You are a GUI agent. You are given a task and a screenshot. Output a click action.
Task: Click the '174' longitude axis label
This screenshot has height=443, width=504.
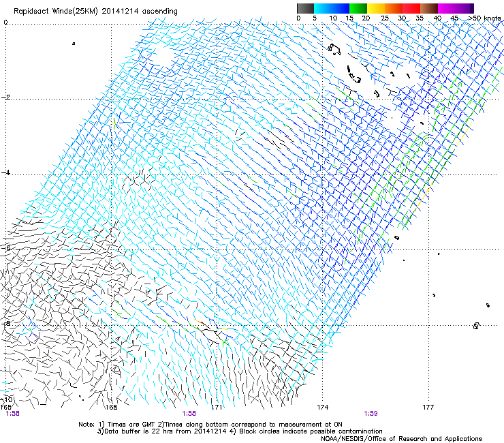coord(322,407)
